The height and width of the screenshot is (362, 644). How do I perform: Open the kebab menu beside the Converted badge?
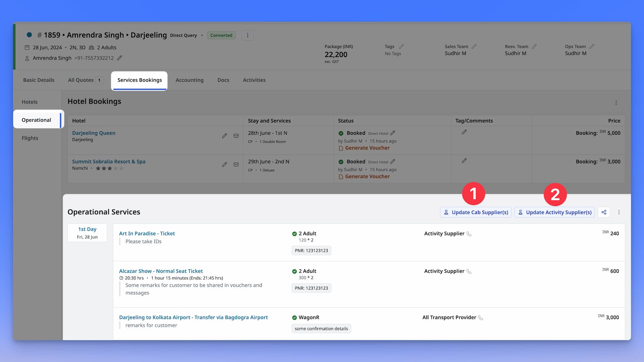pyautogui.click(x=247, y=35)
